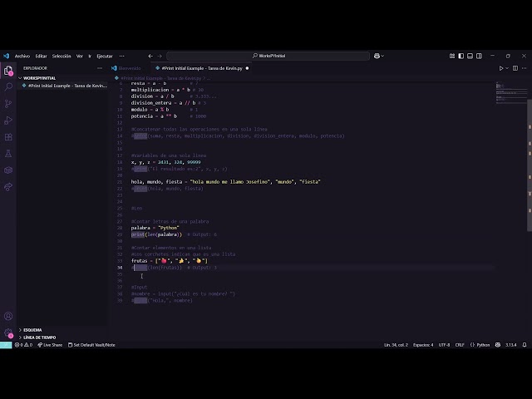Open the Editar menu
This screenshot has height=399, width=532.
click(x=41, y=56)
